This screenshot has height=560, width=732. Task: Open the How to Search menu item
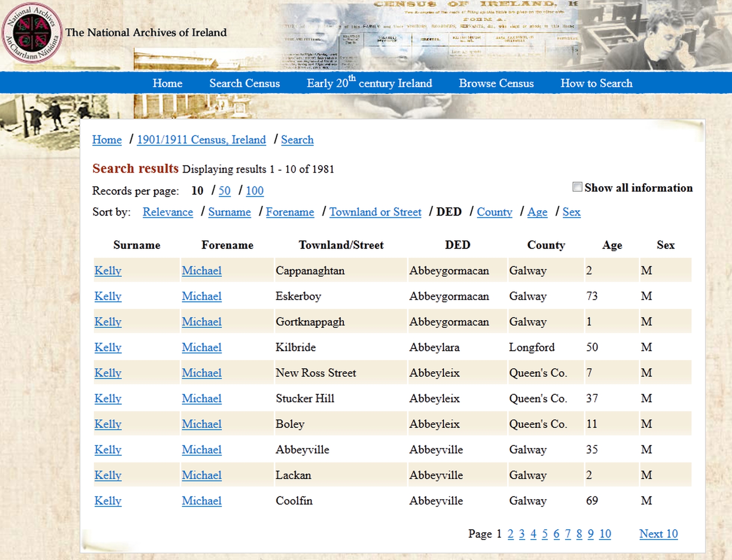click(x=597, y=83)
